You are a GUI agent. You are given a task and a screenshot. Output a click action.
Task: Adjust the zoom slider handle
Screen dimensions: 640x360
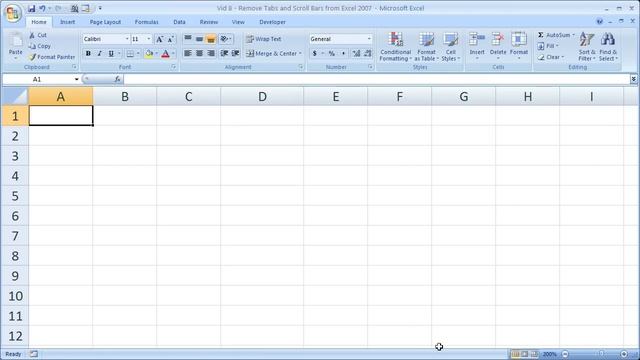tap(601, 354)
